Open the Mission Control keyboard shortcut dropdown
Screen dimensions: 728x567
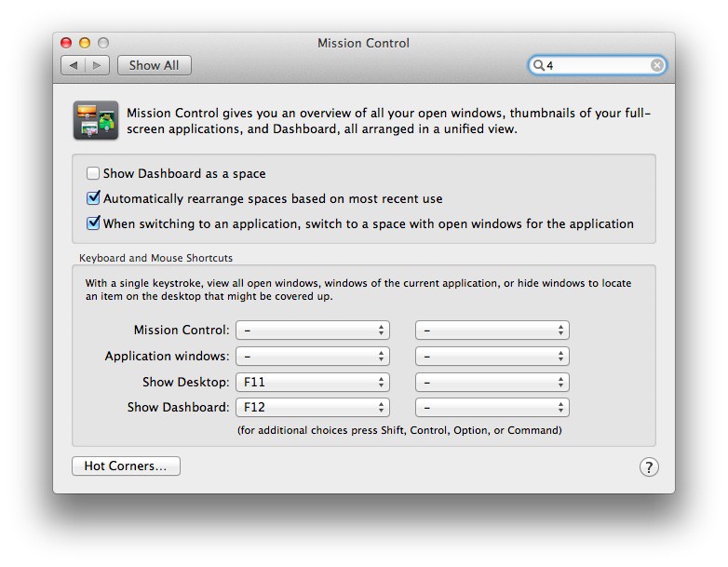point(312,331)
